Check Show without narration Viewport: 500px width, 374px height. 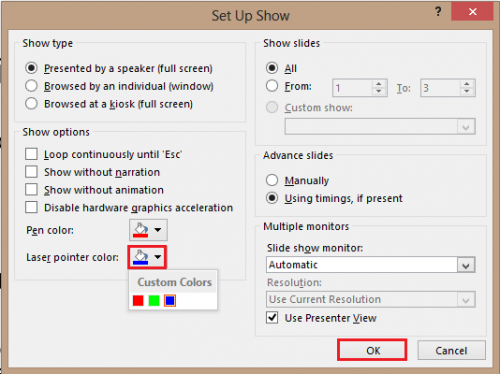31,172
